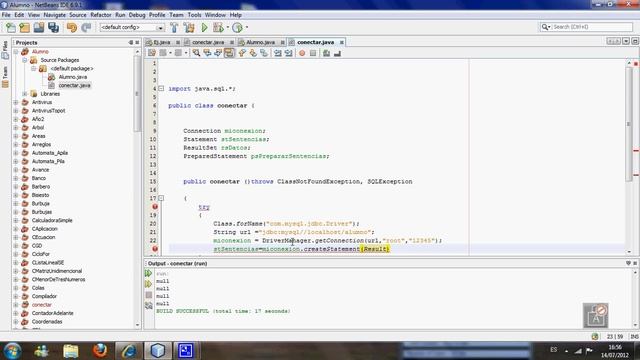Select Alumno.java in the Projects tree
The image size is (640, 360).
click(x=72, y=77)
